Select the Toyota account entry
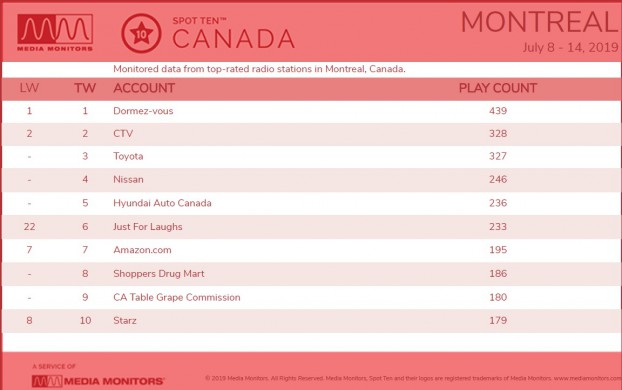 pos(128,156)
